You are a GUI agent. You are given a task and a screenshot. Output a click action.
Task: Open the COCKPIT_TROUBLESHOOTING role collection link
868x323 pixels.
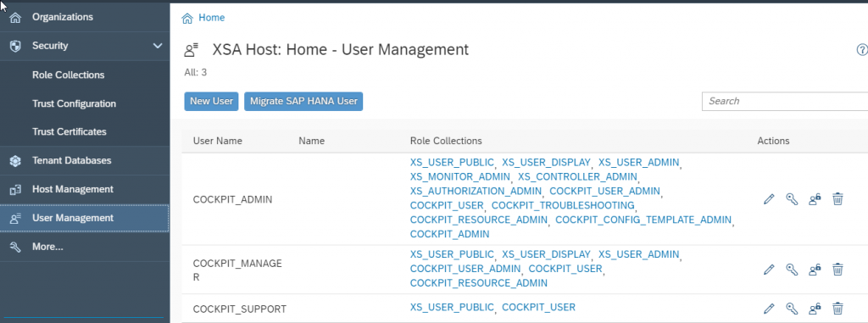pos(563,205)
